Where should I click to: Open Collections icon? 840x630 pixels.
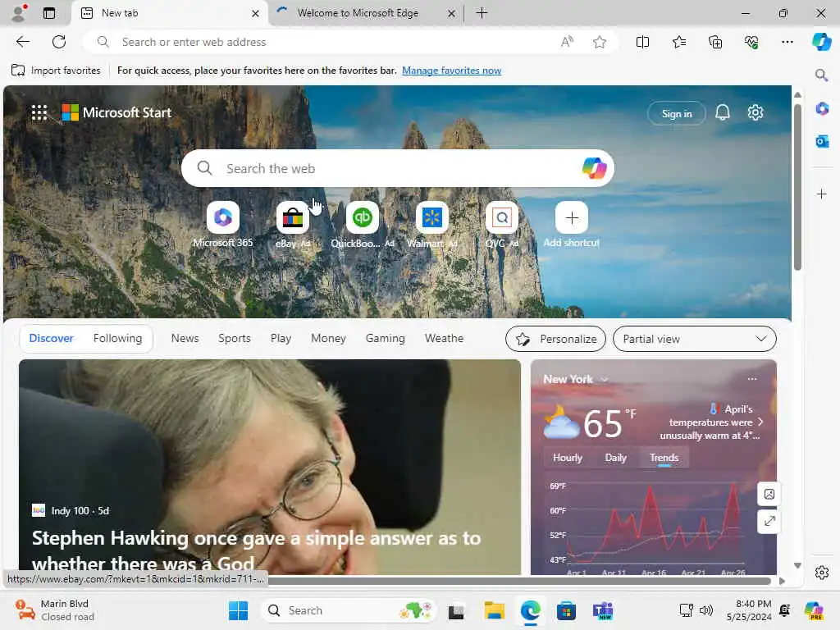click(715, 42)
